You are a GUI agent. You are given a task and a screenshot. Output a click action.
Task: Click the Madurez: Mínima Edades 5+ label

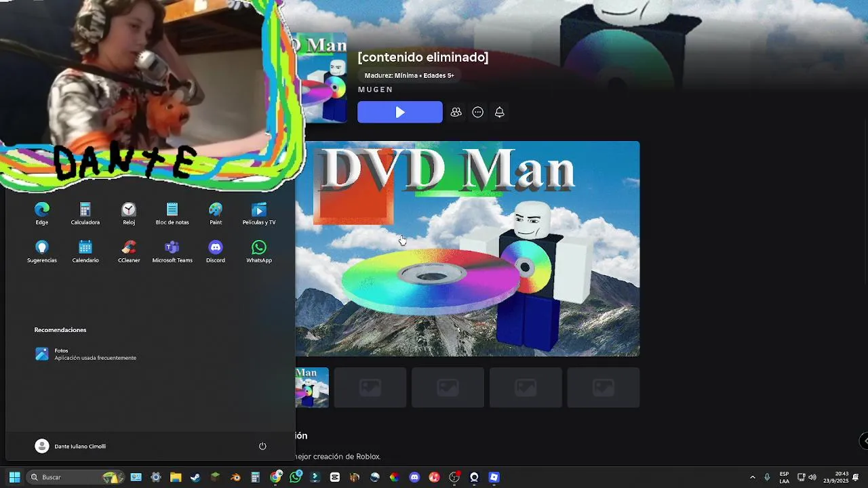point(409,75)
